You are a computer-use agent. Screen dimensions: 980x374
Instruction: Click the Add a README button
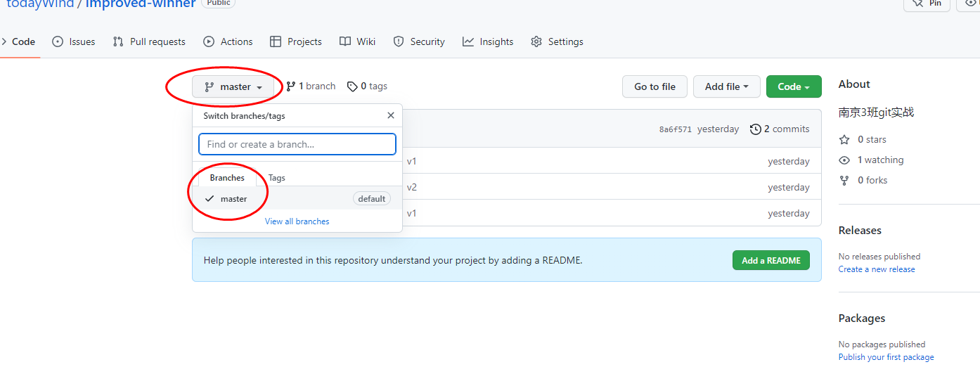pos(771,260)
